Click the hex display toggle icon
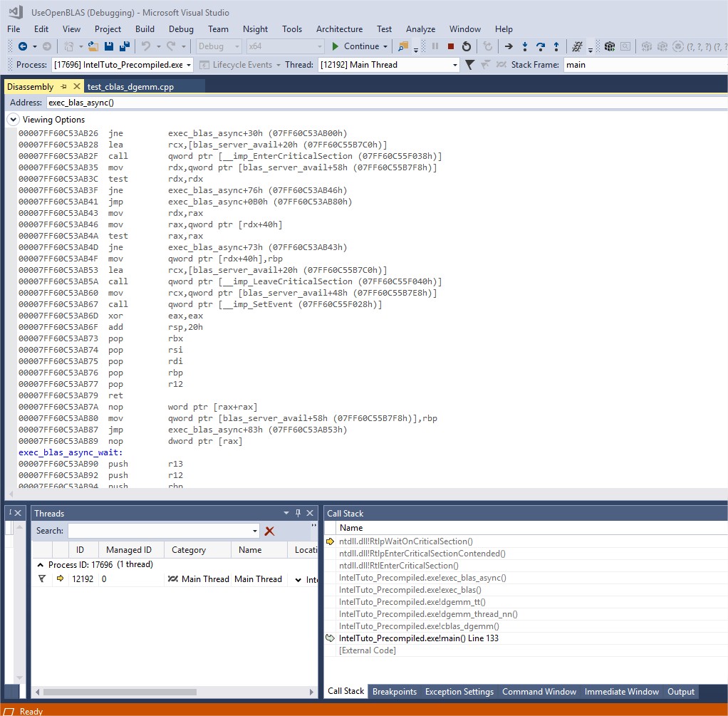 coord(577,46)
